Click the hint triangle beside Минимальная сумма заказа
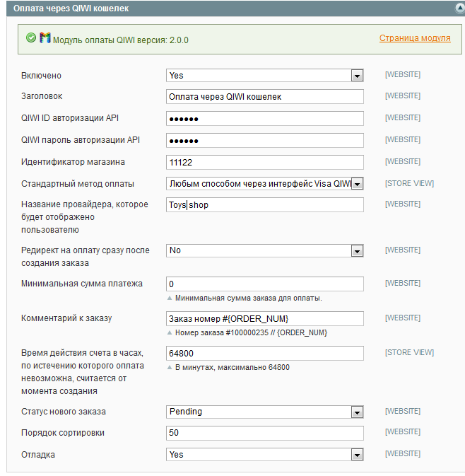Viewport: 465px width, 476px height. (170, 298)
